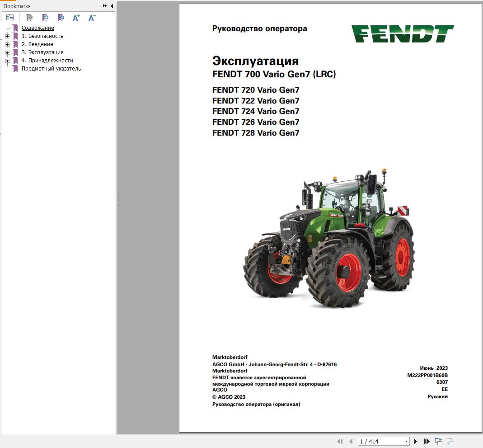
Task: Click the set bookmark destination icon
Action: [x=61, y=18]
